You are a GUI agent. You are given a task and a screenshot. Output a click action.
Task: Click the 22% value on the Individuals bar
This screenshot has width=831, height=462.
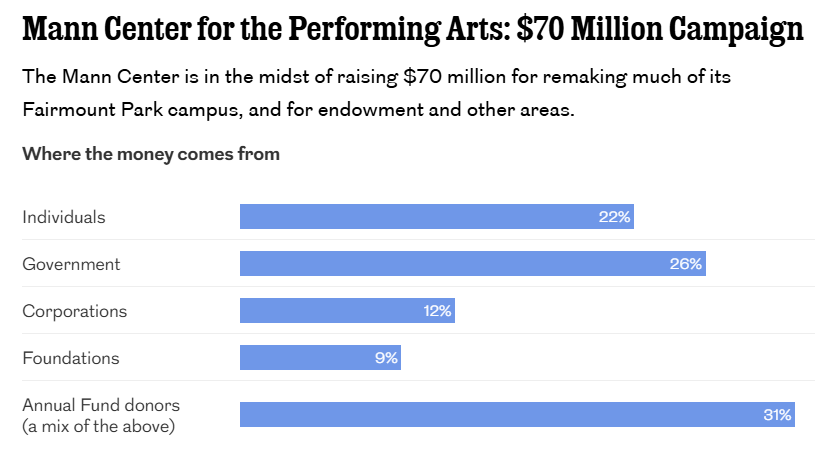tap(614, 217)
